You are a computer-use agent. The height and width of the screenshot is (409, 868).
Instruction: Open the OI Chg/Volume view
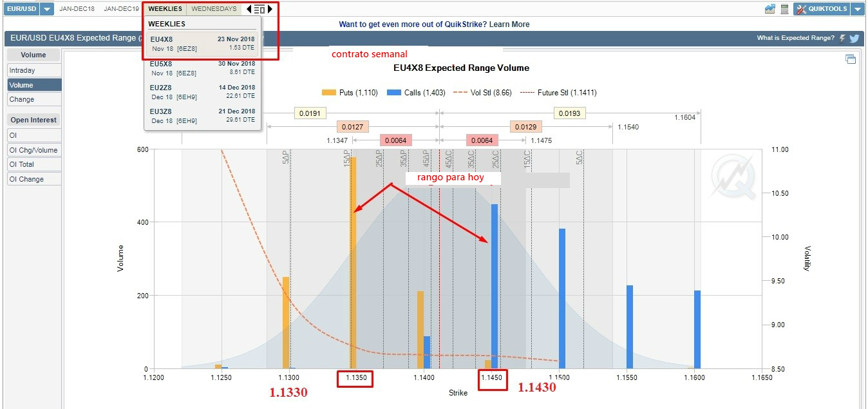pos(33,150)
